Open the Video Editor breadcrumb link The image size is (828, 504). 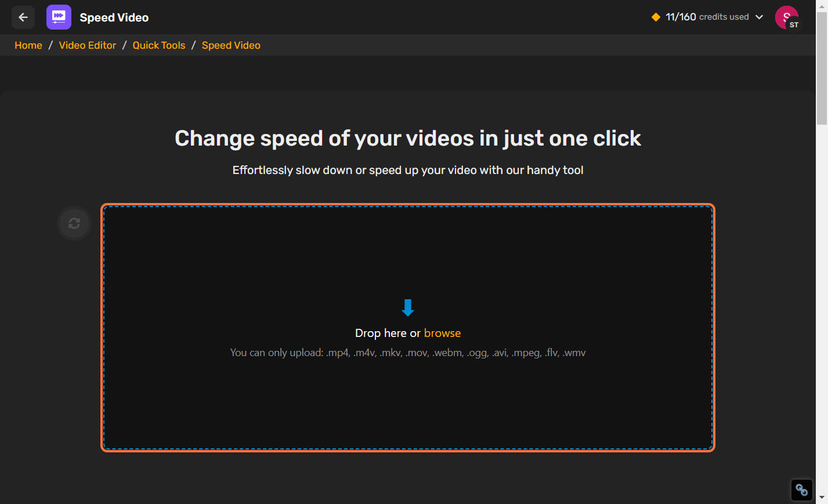tap(88, 45)
